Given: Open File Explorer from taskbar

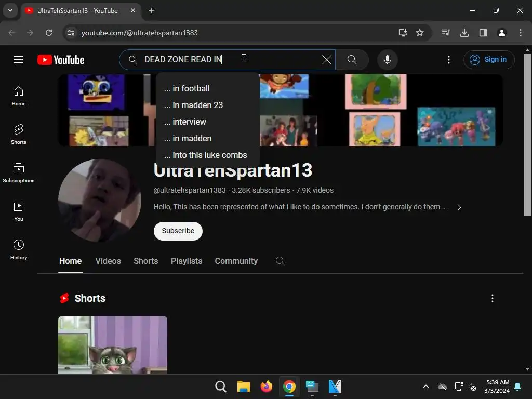Looking at the screenshot, I should click(x=243, y=387).
